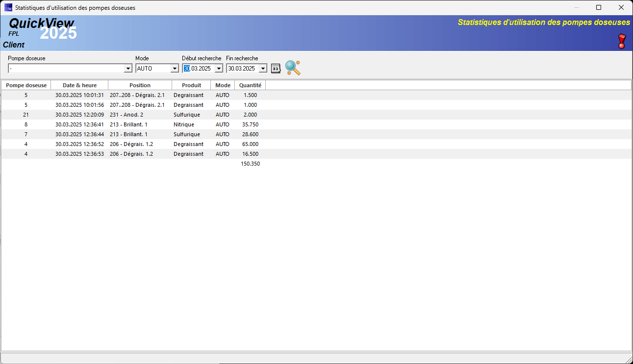Open the Fin recherche date picker arrow
The width and height of the screenshot is (633, 364).
[x=263, y=69]
